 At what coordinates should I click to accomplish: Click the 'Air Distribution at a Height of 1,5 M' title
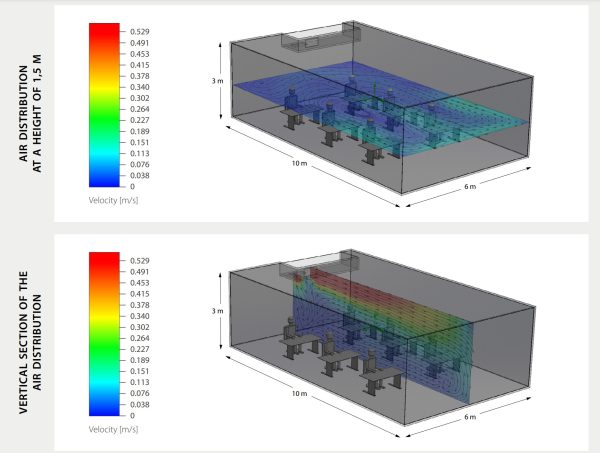(30, 114)
